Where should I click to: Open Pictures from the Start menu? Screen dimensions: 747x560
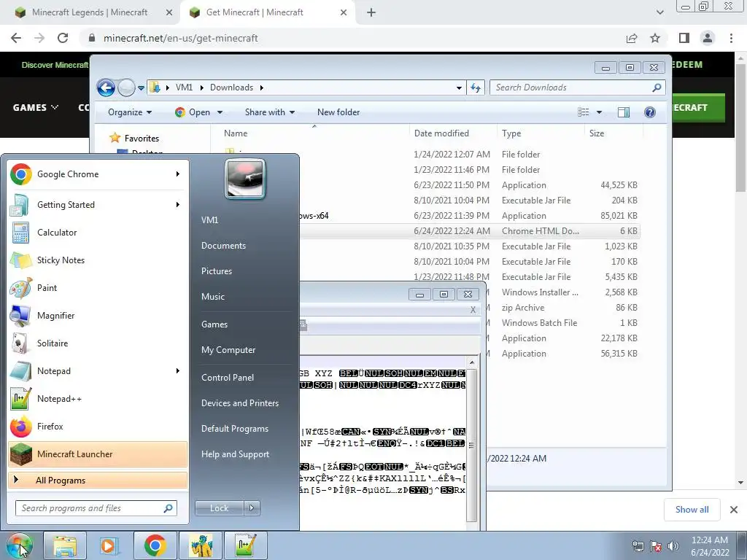click(x=217, y=271)
